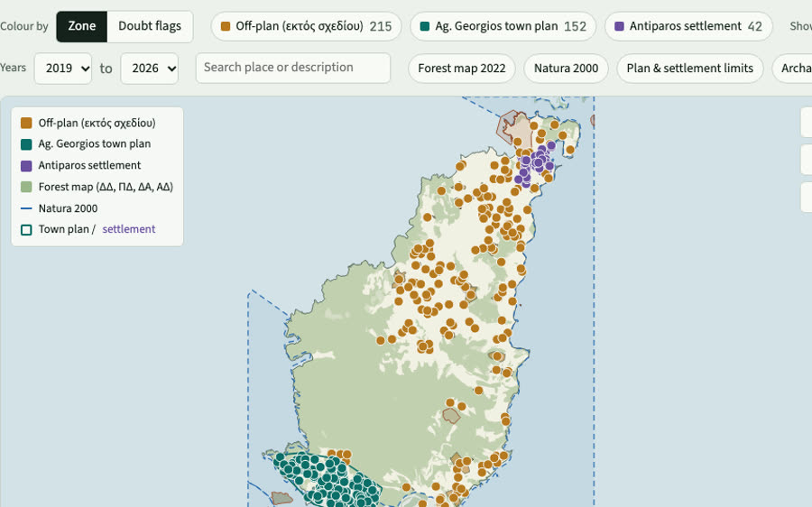812x507 pixels.
Task: Click the Colour by label
Action: (23, 26)
